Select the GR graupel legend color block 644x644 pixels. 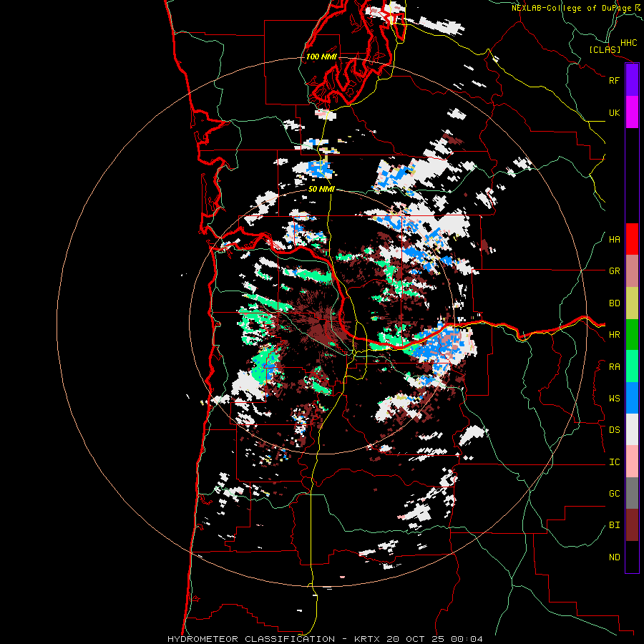[632, 271]
